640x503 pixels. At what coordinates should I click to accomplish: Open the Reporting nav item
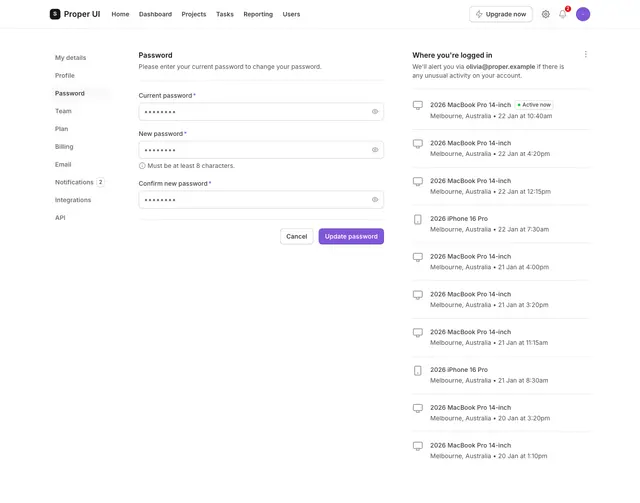[258, 14]
